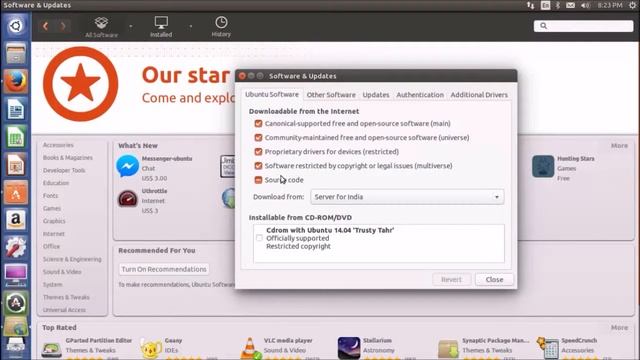
Task: Select Games category
Action: tap(52, 209)
